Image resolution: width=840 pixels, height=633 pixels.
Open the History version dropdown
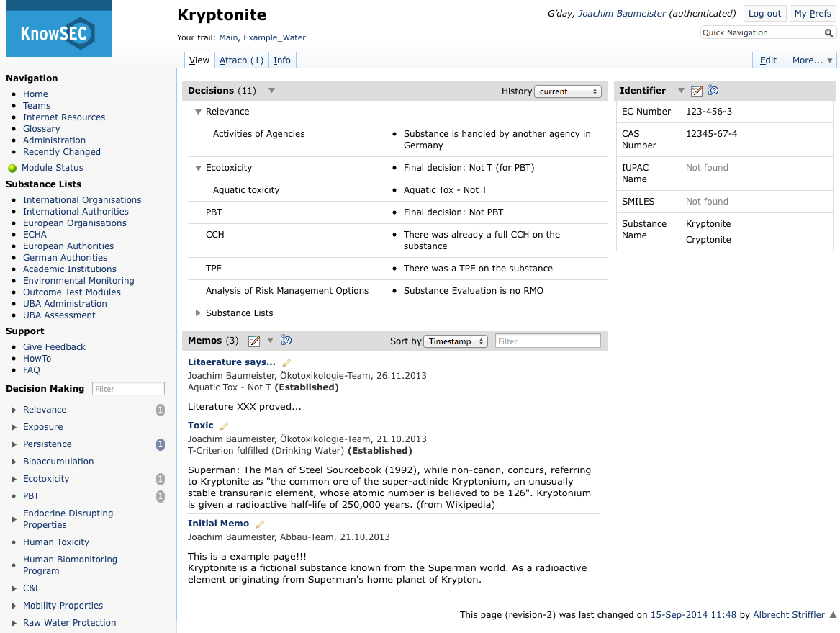(567, 91)
